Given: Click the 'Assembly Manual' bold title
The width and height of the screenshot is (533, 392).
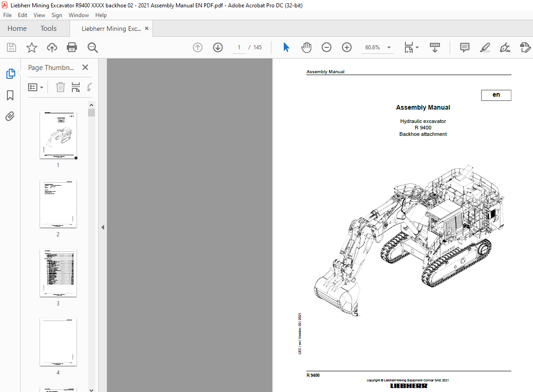Looking at the screenshot, I should [423, 107].
